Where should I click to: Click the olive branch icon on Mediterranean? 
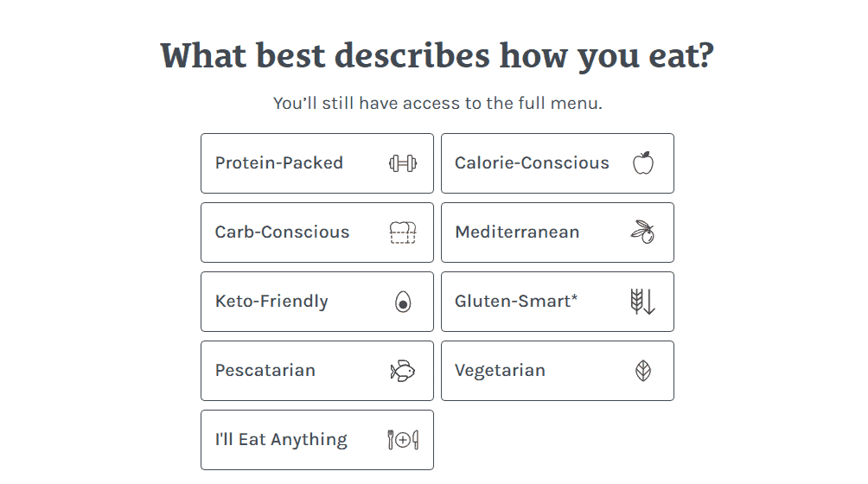pos(642,232)
